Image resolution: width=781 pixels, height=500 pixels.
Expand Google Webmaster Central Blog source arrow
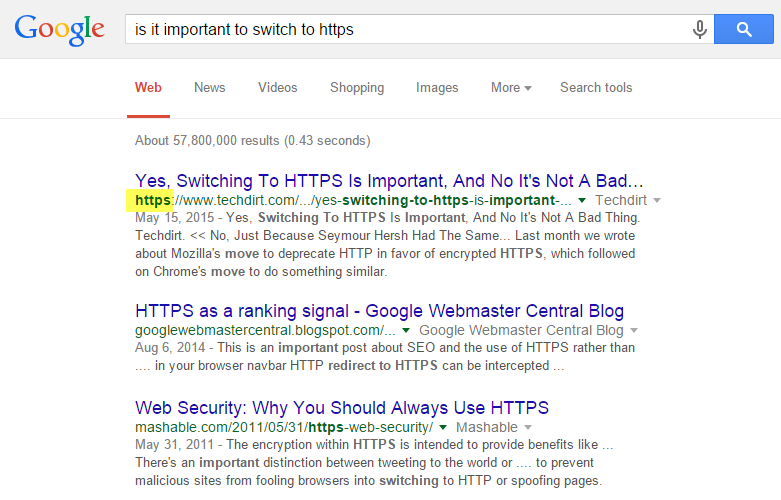(x=633, y=330)
